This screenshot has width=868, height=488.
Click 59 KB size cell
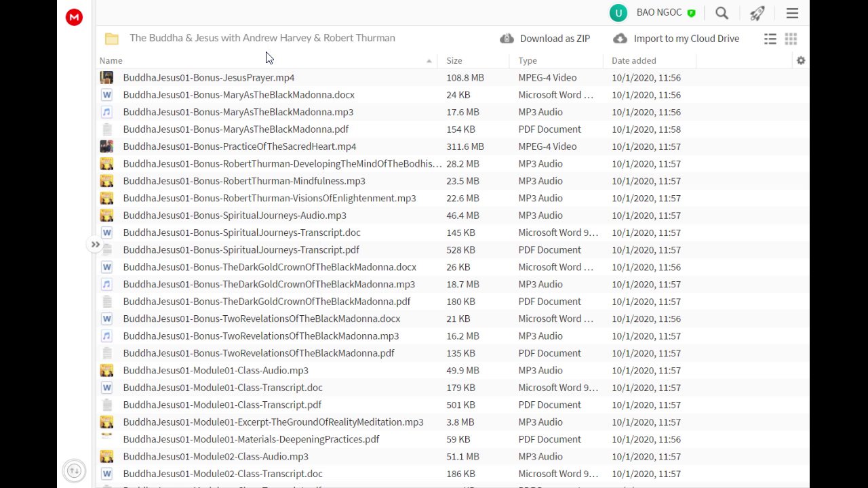(458, 439)
